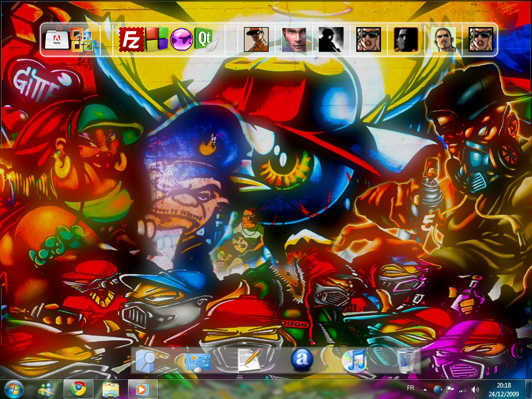Open the blue 'a' sphere application

pyautogui.click(x=302, y=359)
